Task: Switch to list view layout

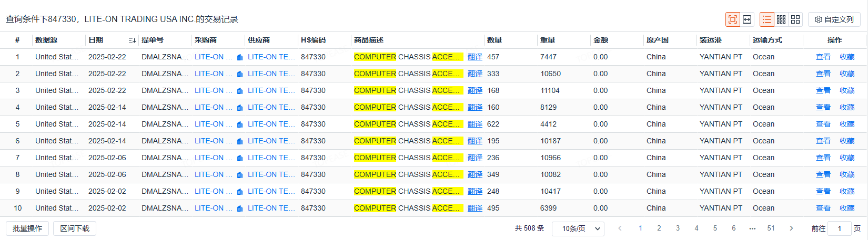Action: click(x=767, y=19)
